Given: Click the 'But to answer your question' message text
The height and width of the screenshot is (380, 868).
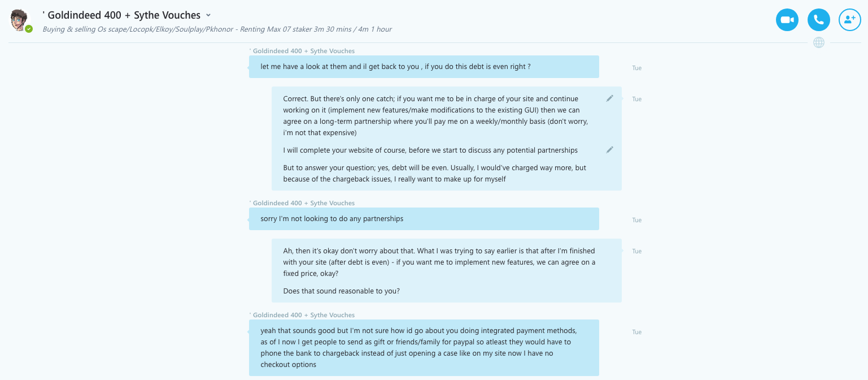Looking at the screenshot, I should (435, 174).
